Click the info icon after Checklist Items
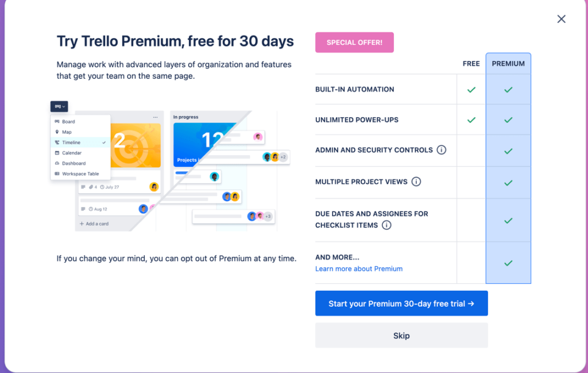Screen dimensions: 588x373 (x=386, y=225)
